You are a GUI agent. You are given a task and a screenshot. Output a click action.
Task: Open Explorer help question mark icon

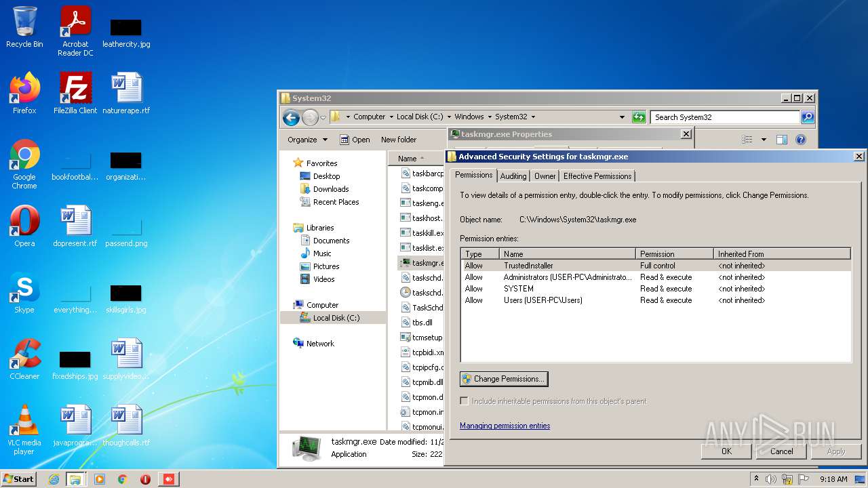[x=801, y=140]
